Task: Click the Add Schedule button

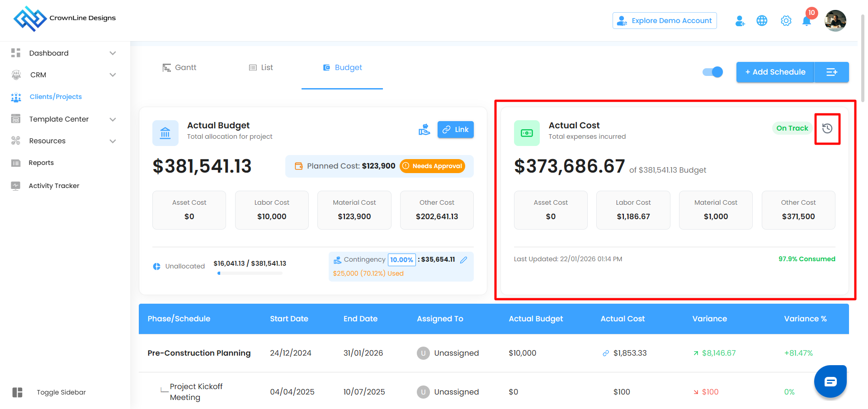Action: tap(775, 72)
